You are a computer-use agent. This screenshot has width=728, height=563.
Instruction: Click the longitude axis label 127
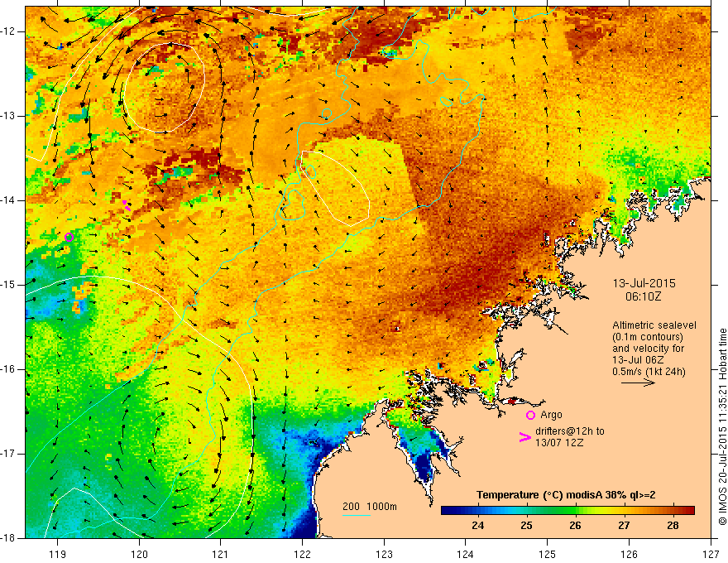pyautogui.click(x=711, y=554)
